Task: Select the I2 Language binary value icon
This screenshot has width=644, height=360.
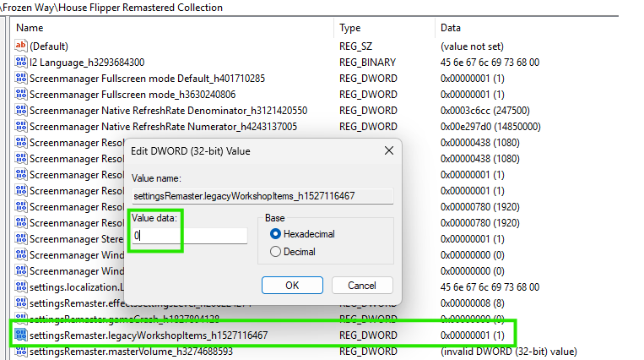Action: pos(20,62)
